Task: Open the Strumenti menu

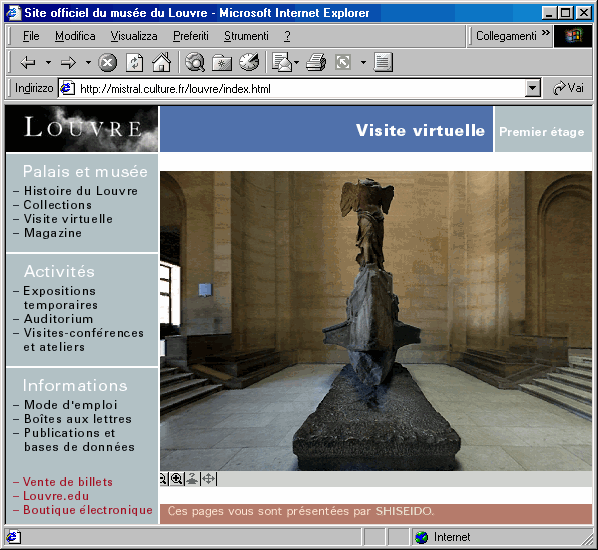Action: pyautogui.click(x=246, y=36)
